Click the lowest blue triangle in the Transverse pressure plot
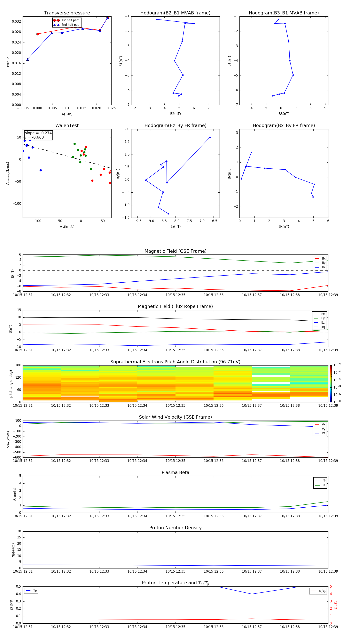This screenshot has width=351, height=644. click(27, 60)
